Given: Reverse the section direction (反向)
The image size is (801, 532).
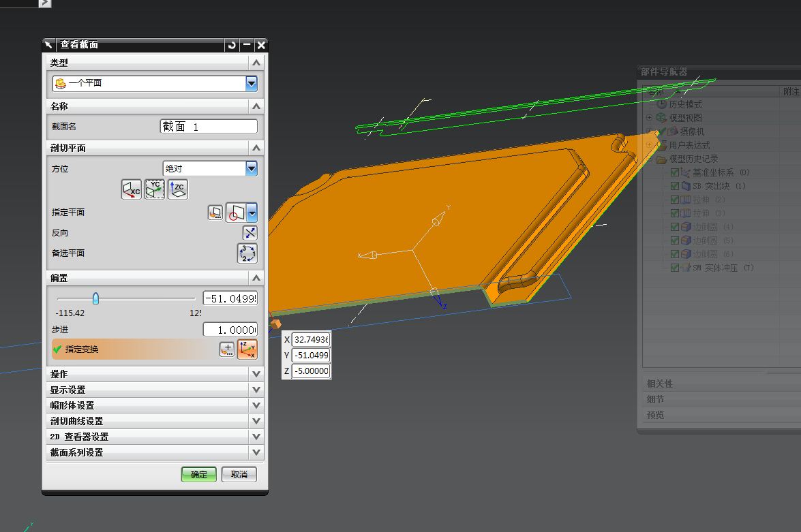Looking at the screenshot, I should (x=250, y=233).
